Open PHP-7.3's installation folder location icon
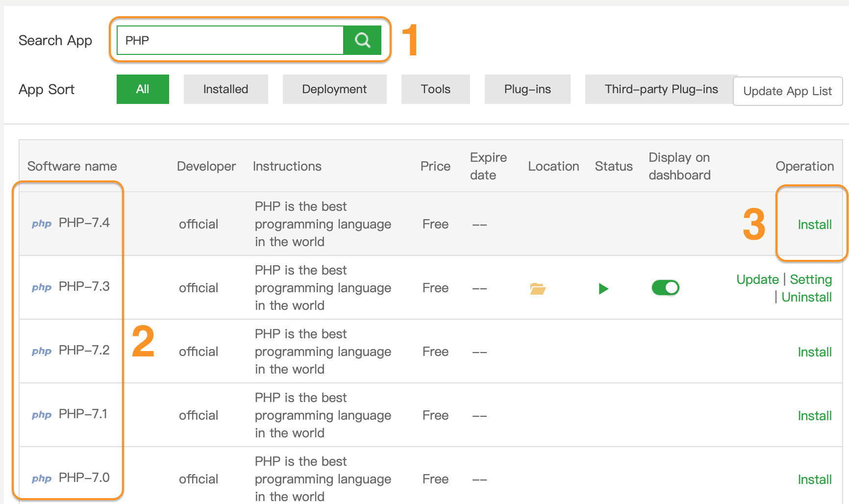This screenshot has width=849, height=504. [x=537, y=289]
